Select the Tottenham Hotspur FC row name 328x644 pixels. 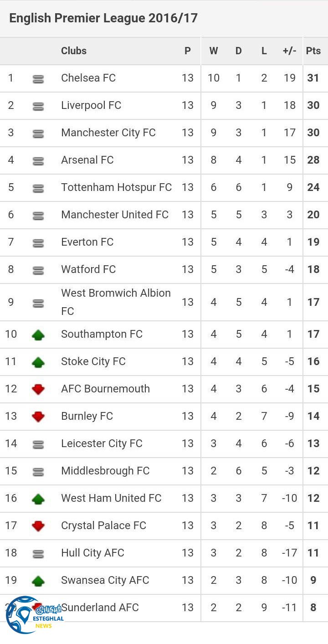116,187
